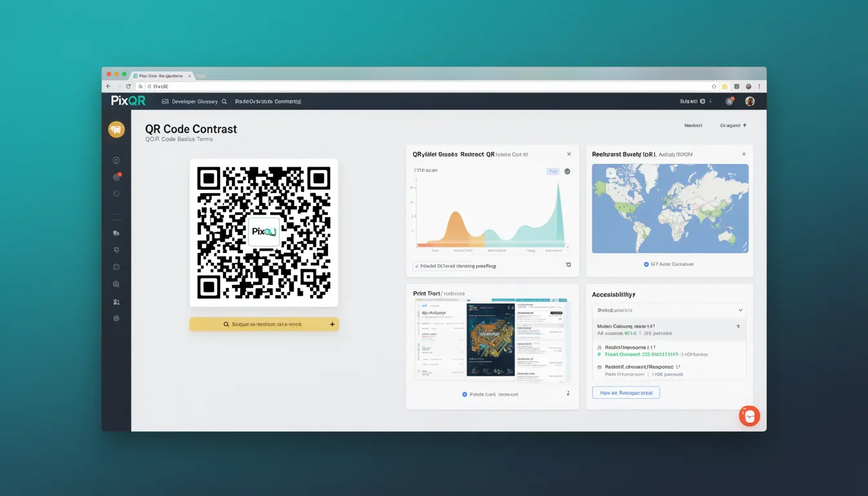Toggle the checkbox under the scan chart
This screenshot has width=868, height=496.
tap(416, 265)
